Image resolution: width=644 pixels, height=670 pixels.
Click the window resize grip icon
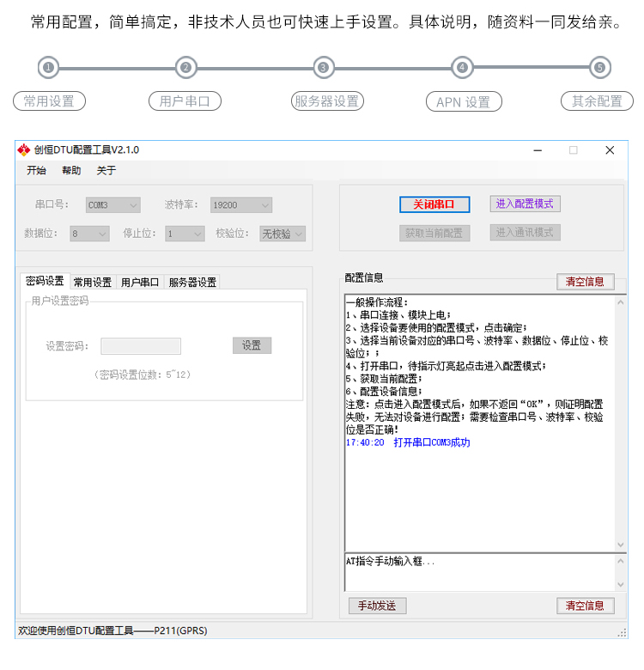(623, 633)
